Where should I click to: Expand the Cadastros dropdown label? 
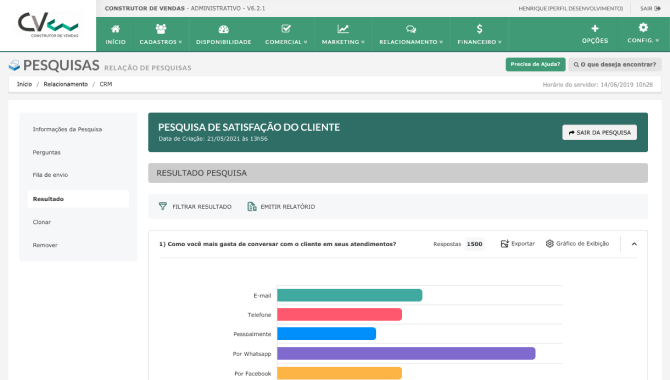tap(161, 42)
